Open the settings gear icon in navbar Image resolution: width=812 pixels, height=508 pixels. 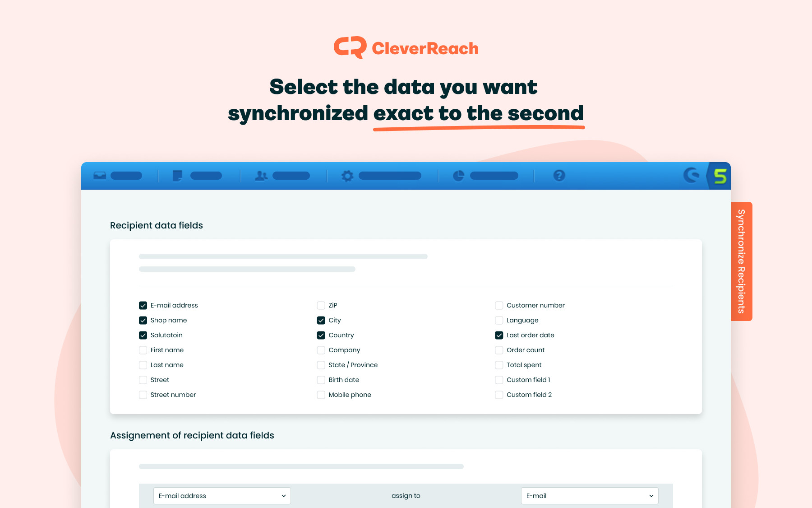point(347,176)
